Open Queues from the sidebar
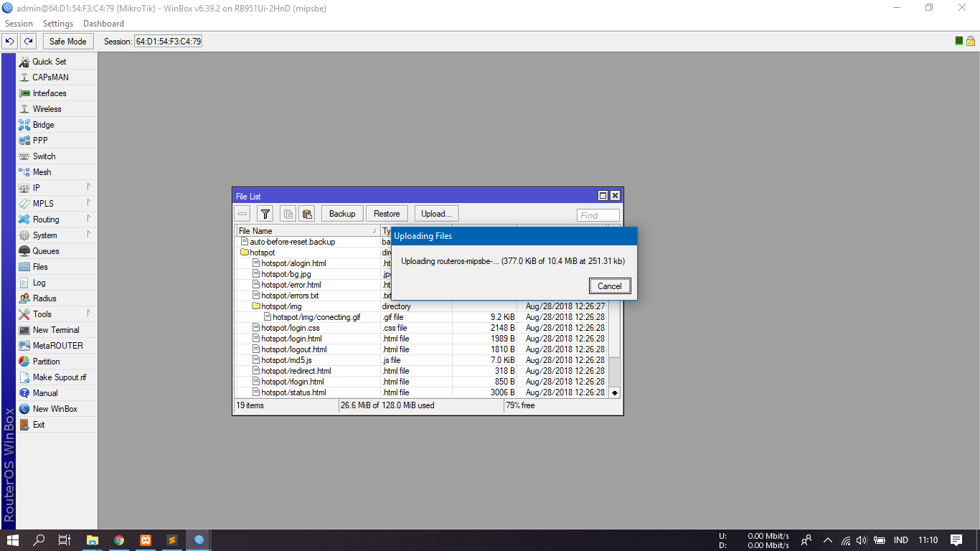 click(57, 251)
